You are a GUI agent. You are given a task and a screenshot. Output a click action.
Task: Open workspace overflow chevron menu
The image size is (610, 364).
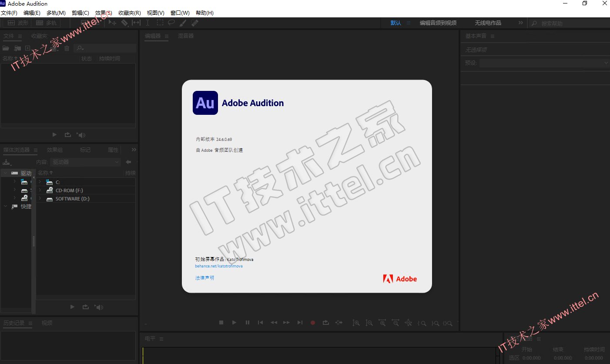pyautogui.click(x=521, y=23)
